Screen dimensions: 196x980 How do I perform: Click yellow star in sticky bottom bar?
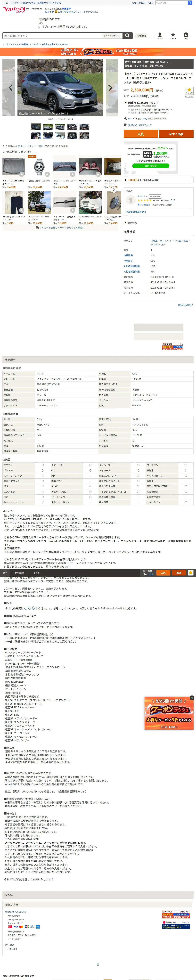pyautogui.click(x=191, y=572)
